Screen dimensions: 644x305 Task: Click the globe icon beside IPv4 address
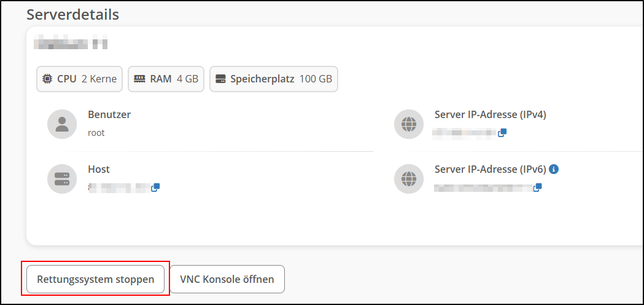(409, 124)
